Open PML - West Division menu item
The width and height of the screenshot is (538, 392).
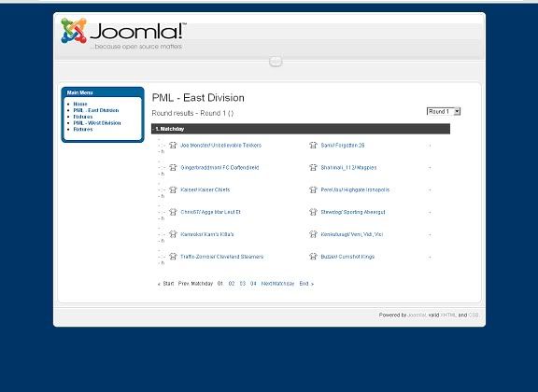pyautogui.click(x=97, y=123)
